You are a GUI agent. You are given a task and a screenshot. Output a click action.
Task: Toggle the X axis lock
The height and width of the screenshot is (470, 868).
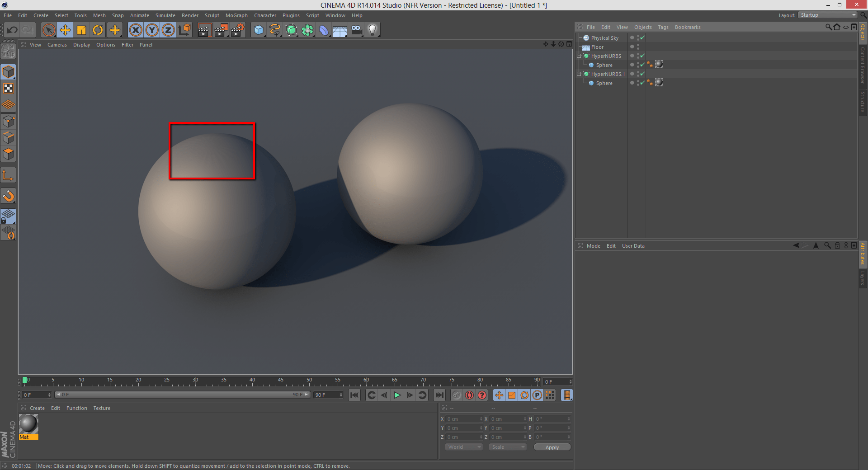pos(135,30)
